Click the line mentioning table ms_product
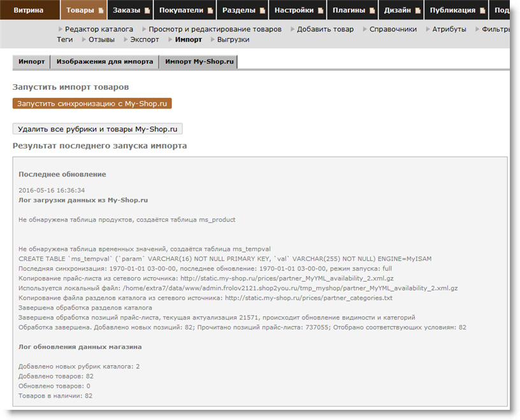The image size is (520, 420). [127, 220]
